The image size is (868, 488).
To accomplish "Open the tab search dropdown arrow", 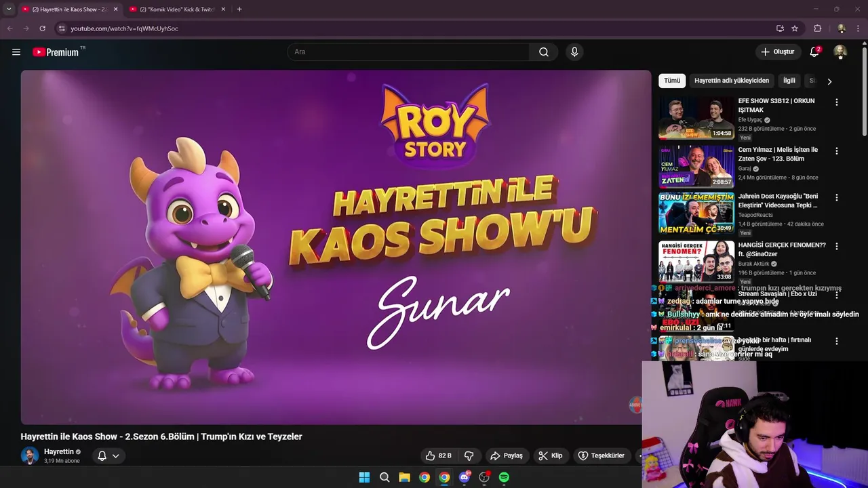I will point(9,9).
